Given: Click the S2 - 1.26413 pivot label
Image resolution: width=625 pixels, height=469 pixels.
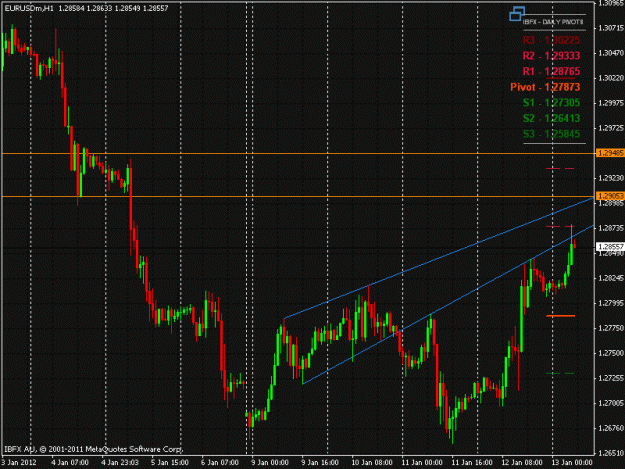Looking at the screenshot, I should coord(551,118).
